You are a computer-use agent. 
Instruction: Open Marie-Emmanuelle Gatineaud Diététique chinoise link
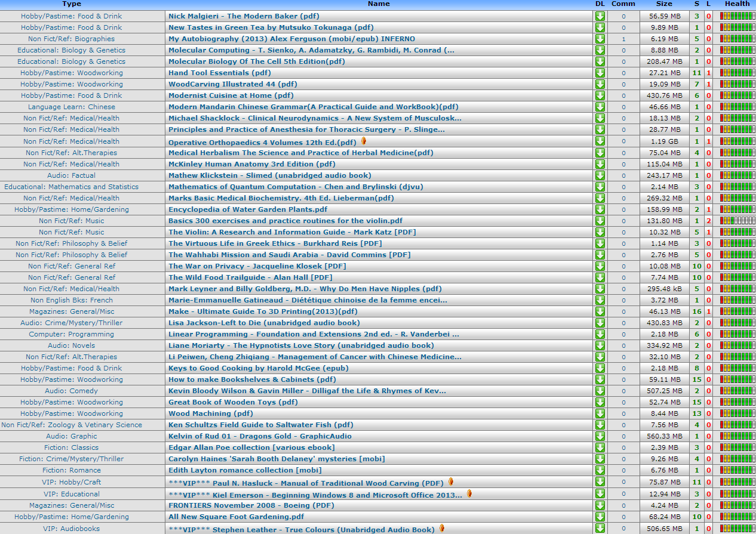pos(308,300)
